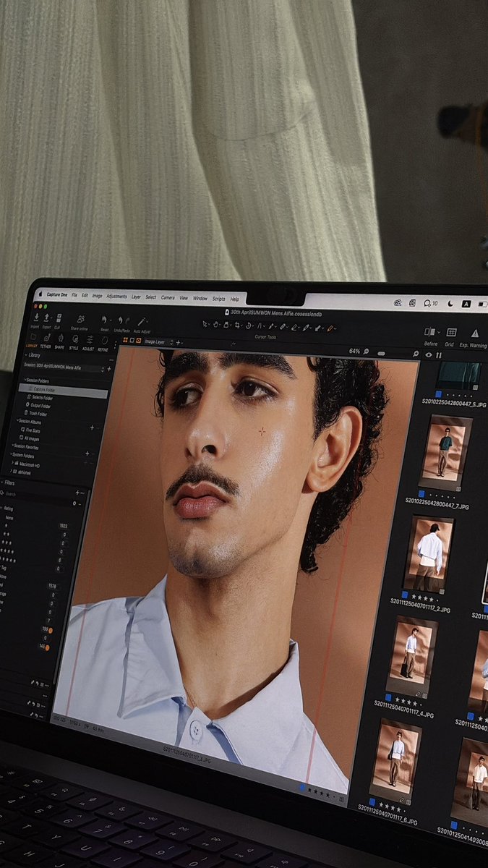Open the Apple menu

(40, 294)
